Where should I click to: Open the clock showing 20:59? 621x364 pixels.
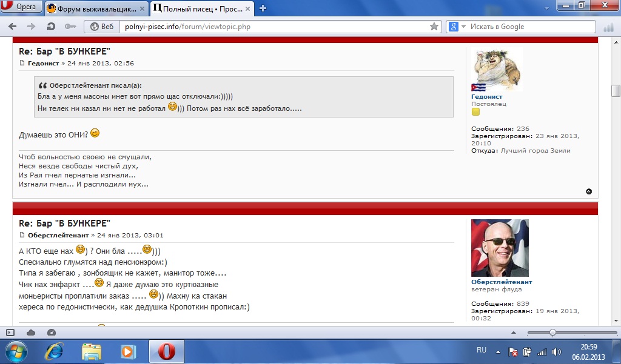click(588, 347)
